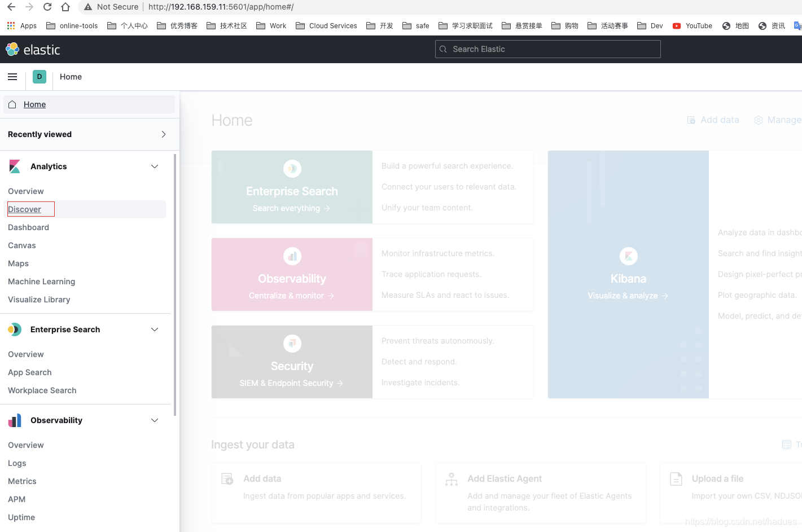
Task: Click the Observability card logo icon
Action: (x=292, y=256)
